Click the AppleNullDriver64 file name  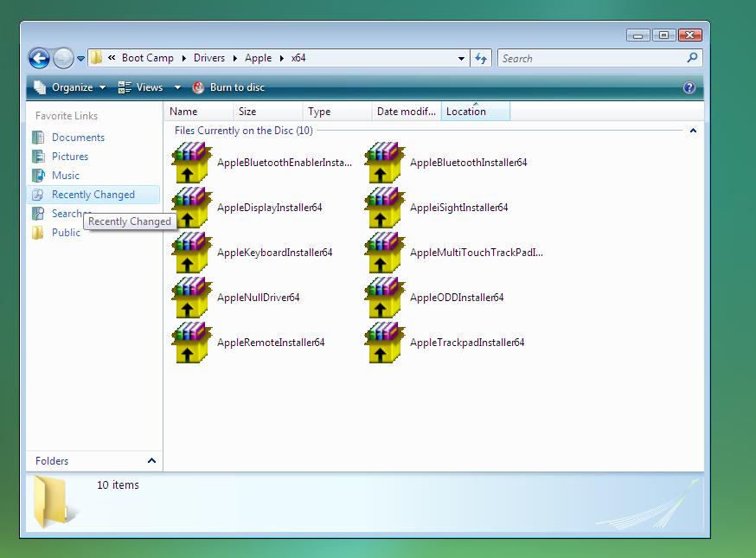coord(259,297)
